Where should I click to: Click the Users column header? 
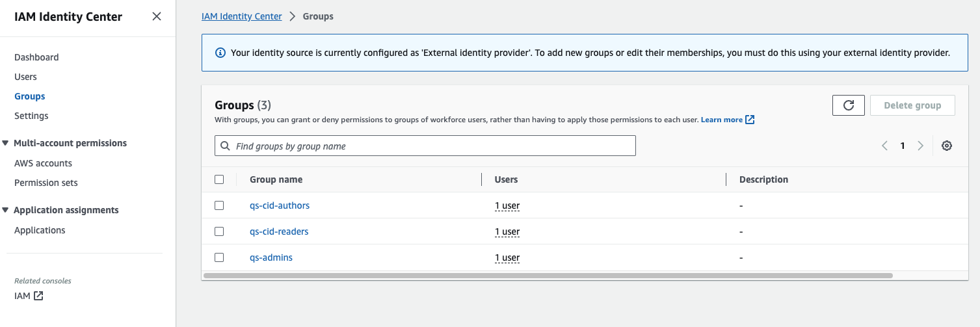506,179
